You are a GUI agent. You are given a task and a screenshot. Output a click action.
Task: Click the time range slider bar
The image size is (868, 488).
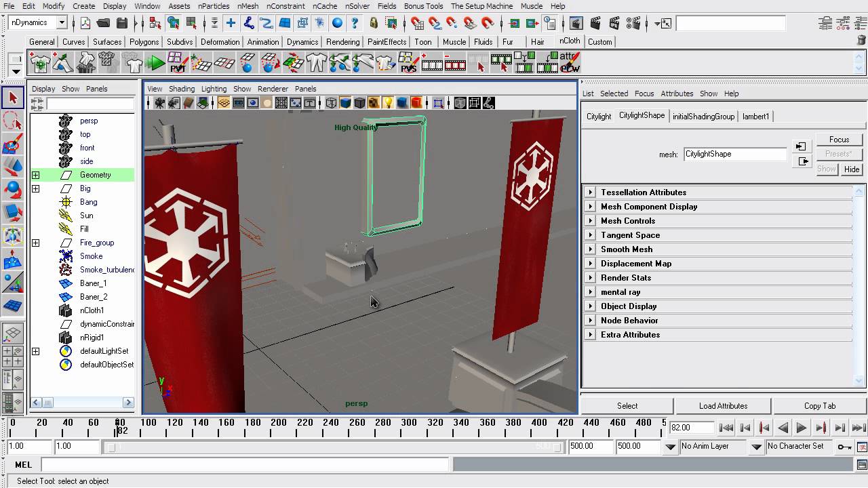click(x=334, y=447)
